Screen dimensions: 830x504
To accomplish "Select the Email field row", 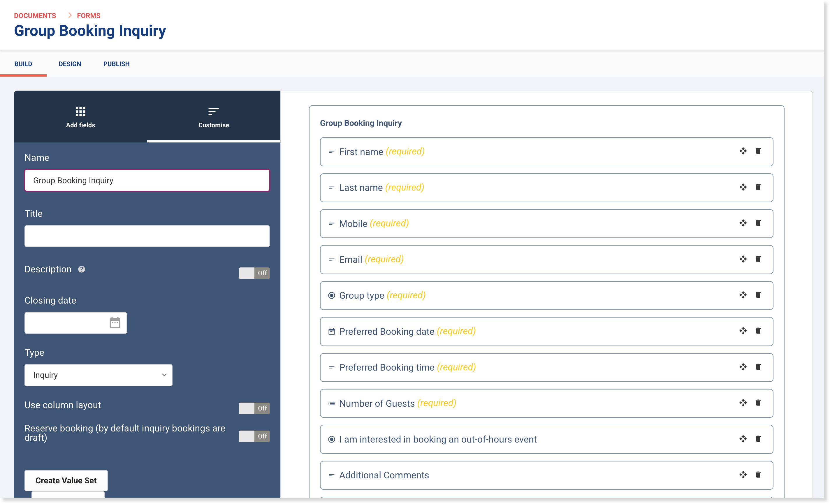I will (x=546, y=260).
